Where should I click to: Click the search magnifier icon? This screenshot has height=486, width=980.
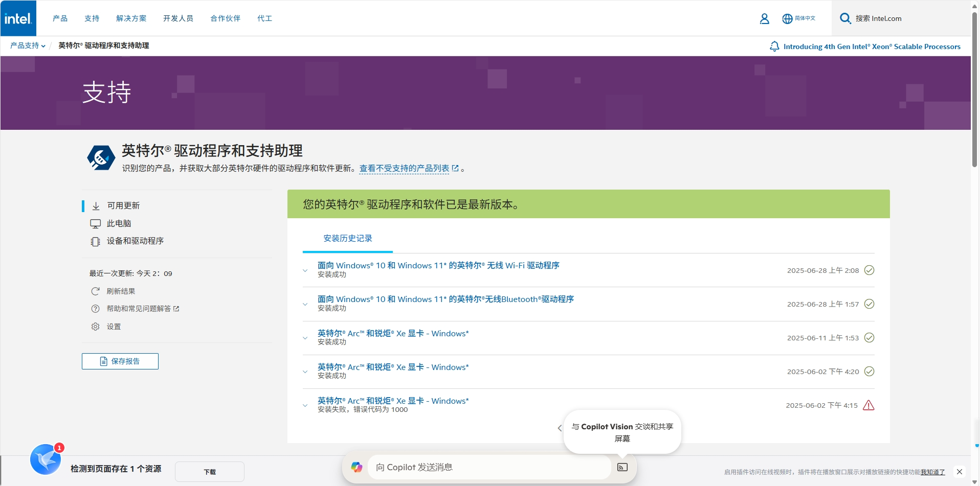tap(845, 18)
